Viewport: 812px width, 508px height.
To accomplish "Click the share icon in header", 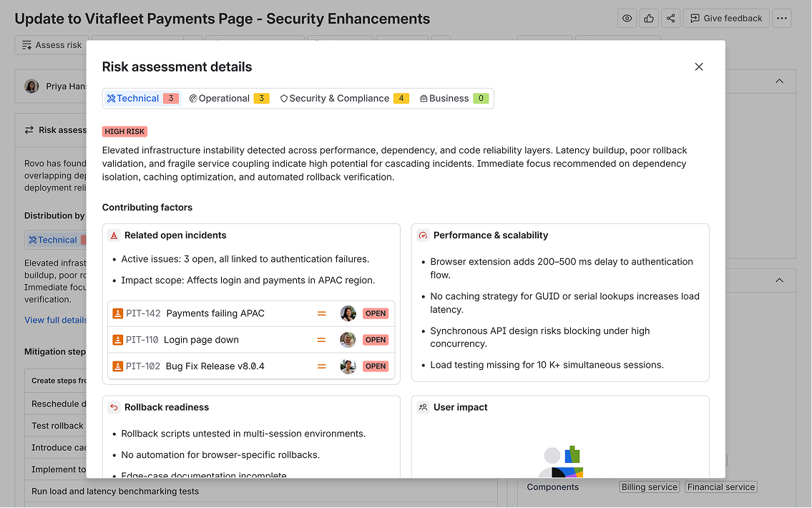I will (x=670, y=19).
